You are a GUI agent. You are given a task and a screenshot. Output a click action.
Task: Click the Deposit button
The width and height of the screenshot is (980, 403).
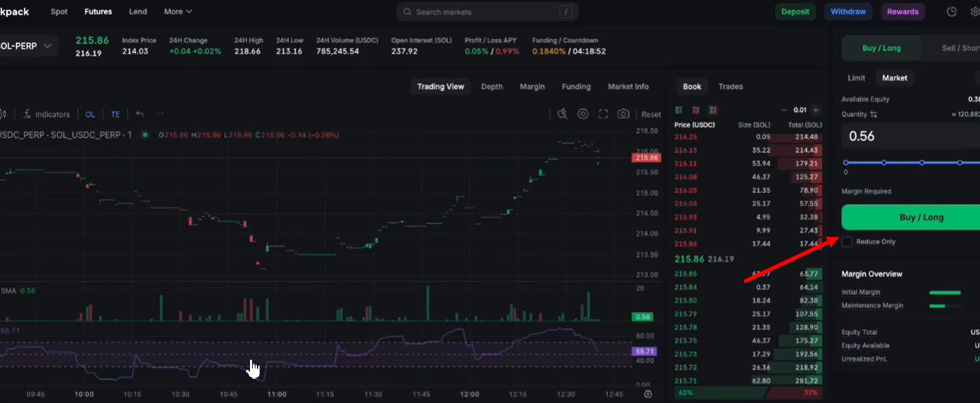coord(795,12)
